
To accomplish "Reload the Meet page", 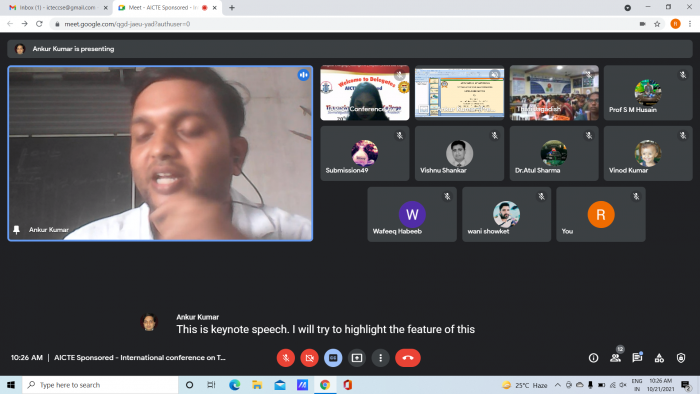I will pyautogui.click(x=39, y=24).
